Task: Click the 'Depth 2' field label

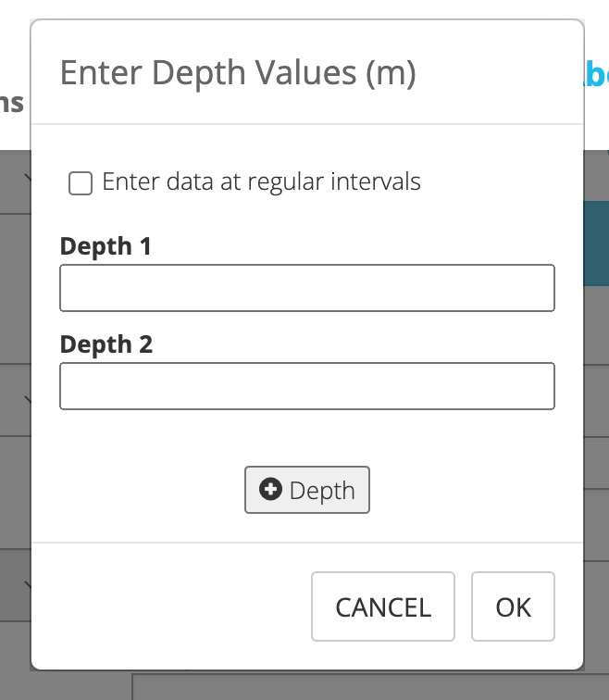Action: (x=106, y=344)
